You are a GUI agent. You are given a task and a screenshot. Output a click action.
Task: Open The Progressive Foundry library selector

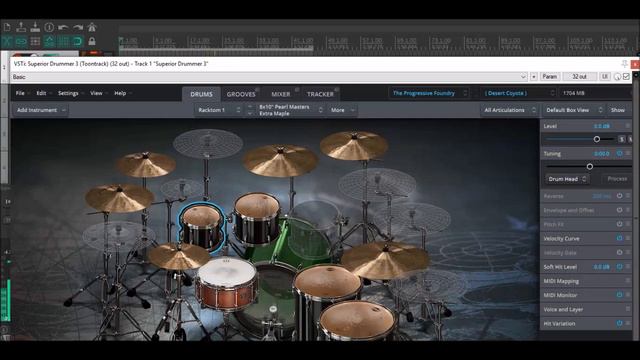pos(428,93)
